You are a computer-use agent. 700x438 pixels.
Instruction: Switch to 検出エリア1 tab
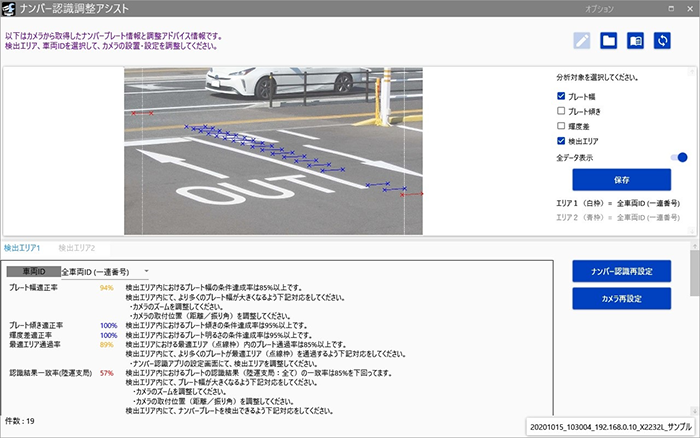click(22, 247)
